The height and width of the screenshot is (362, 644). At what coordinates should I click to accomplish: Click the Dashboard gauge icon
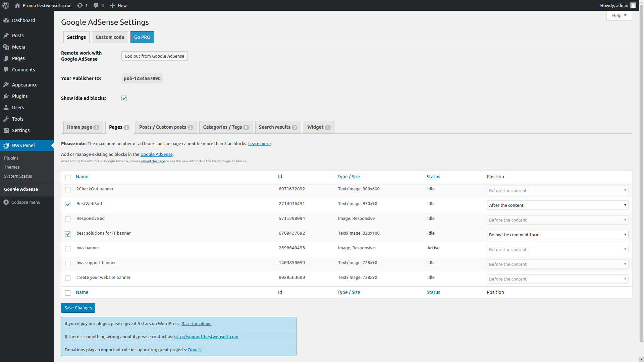(x=6, y=20)
